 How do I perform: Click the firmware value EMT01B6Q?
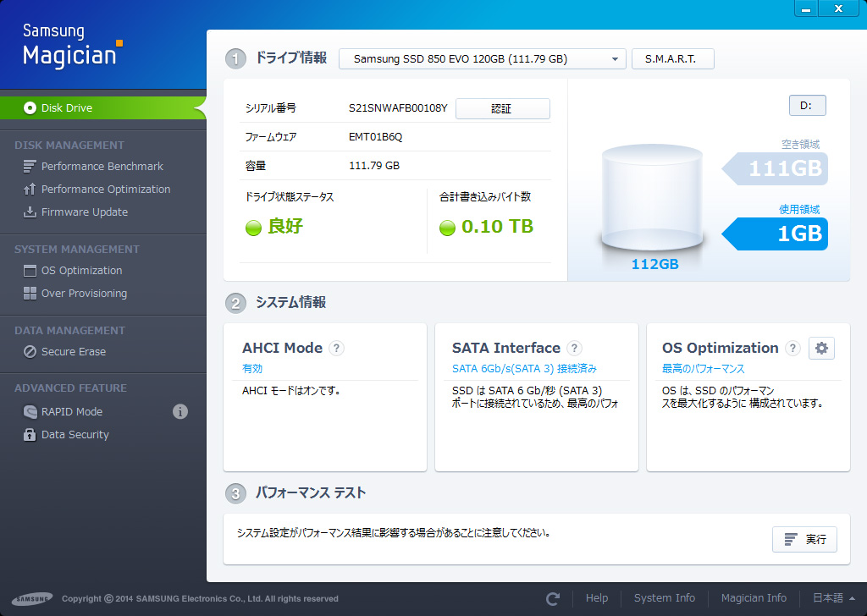375,137
